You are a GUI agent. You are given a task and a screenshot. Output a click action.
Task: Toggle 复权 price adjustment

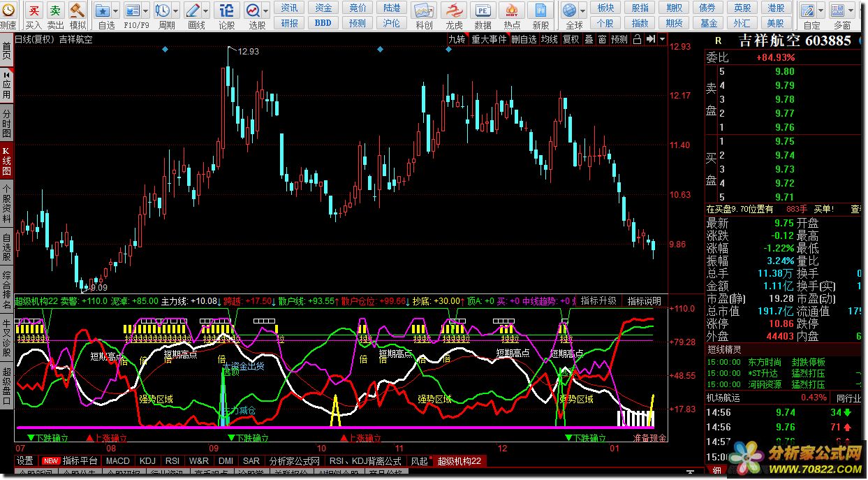click(571, 40)
